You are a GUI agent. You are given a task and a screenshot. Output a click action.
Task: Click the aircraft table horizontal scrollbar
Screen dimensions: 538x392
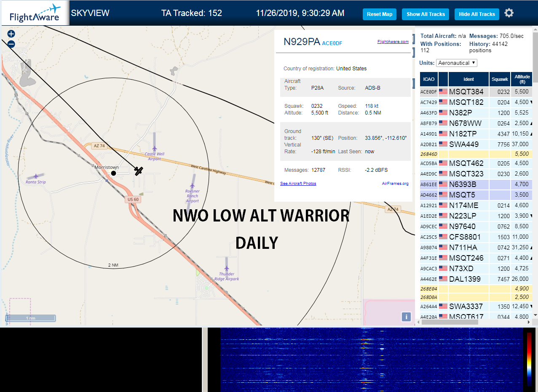point(449,322)
